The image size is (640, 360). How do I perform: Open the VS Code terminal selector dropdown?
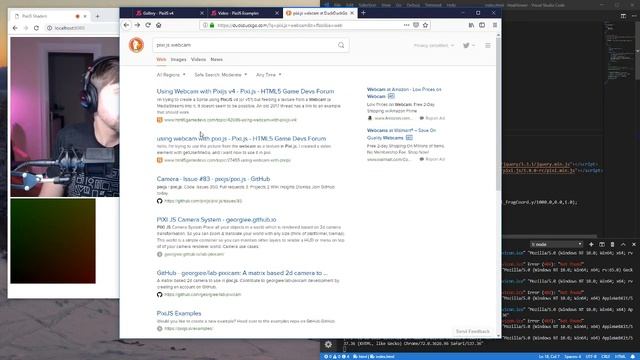(x=556, y=244)
